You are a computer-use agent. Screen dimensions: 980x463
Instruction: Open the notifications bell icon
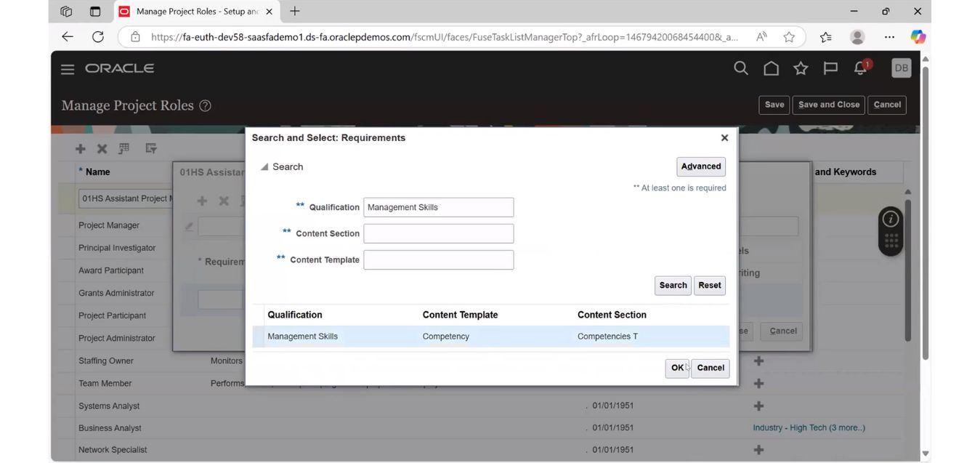point(859,68)
